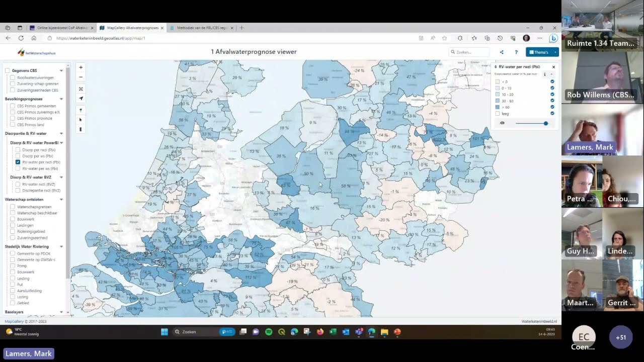Click the info icon in legend panel

pos(544,74)
